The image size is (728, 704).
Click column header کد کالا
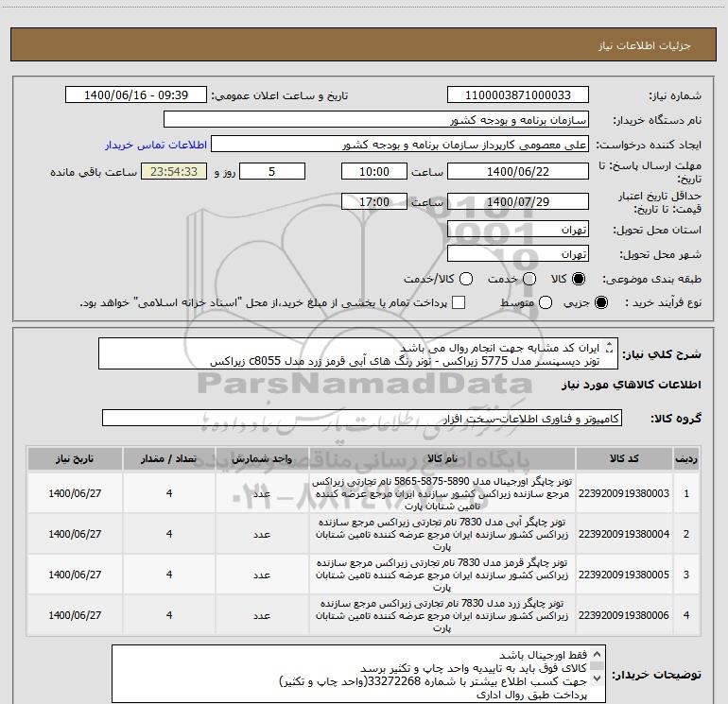[624, 459]
